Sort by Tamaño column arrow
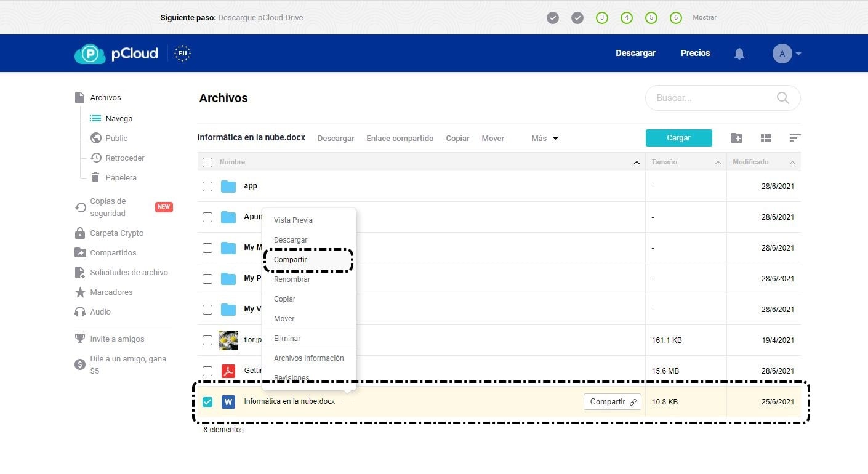This screenshot has width=868, height=474. 718,163
